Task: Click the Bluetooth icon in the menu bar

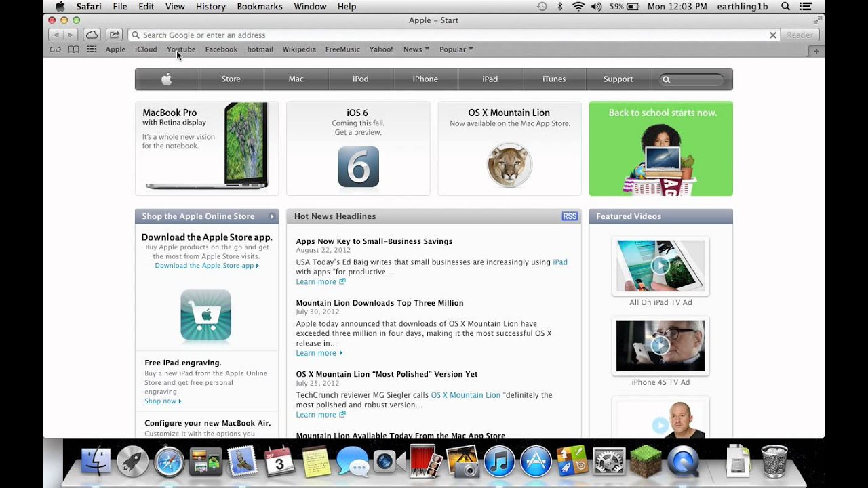Action: click(x=560, y=7)
